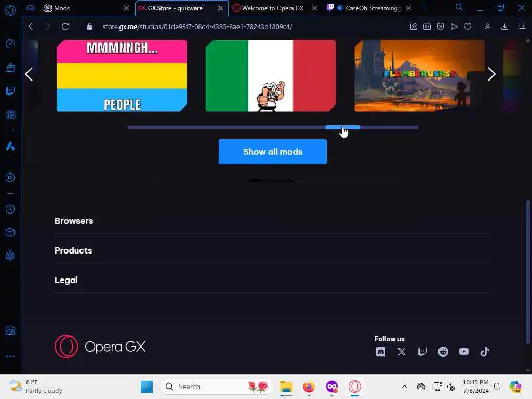Open Windows Start menu
This screenshot has width=532, height=399.
coord(147,387)
